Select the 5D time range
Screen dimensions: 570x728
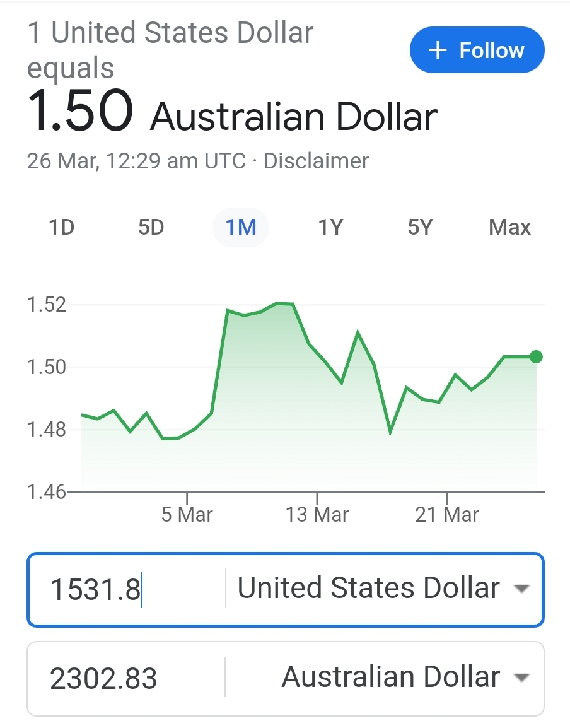[x=151, y=227]
